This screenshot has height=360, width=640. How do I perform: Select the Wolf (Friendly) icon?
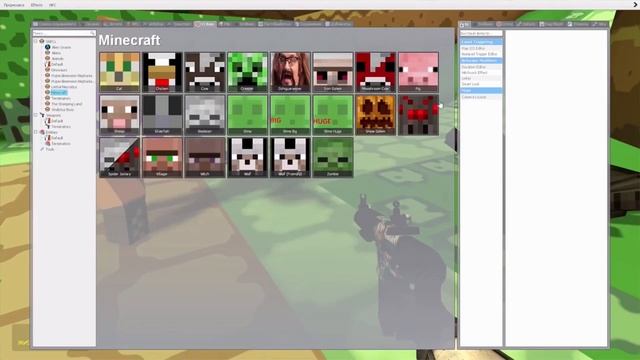pyautogui.click(x=290, y=157)
